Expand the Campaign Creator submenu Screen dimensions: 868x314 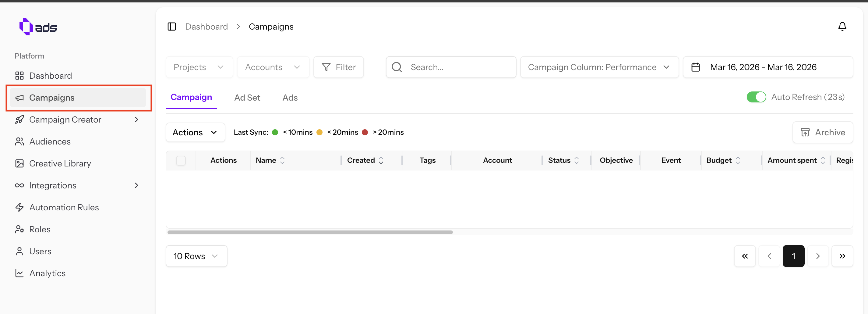(136, 120)
